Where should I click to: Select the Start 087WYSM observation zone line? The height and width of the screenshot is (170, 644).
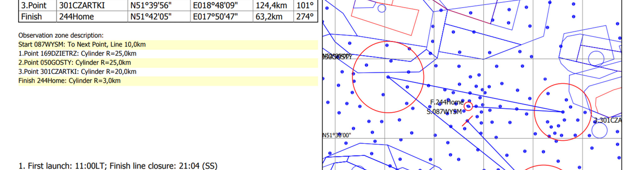pyautogui.click(x=82, y=45)
